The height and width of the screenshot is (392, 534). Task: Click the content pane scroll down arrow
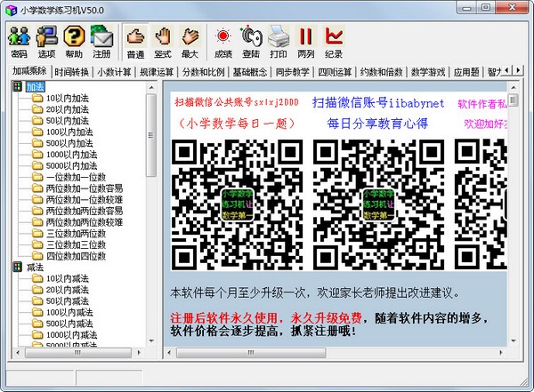514,340
